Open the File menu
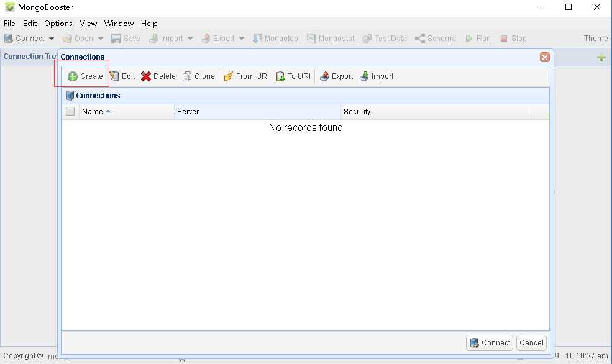Screen dimensions: 612x364 [x=9, y=24]
